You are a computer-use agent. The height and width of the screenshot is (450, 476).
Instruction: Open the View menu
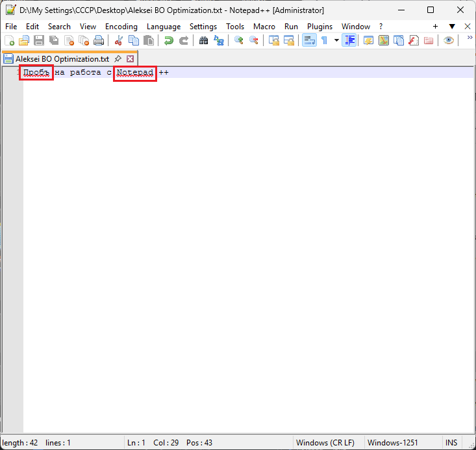[x=88, y=27]
